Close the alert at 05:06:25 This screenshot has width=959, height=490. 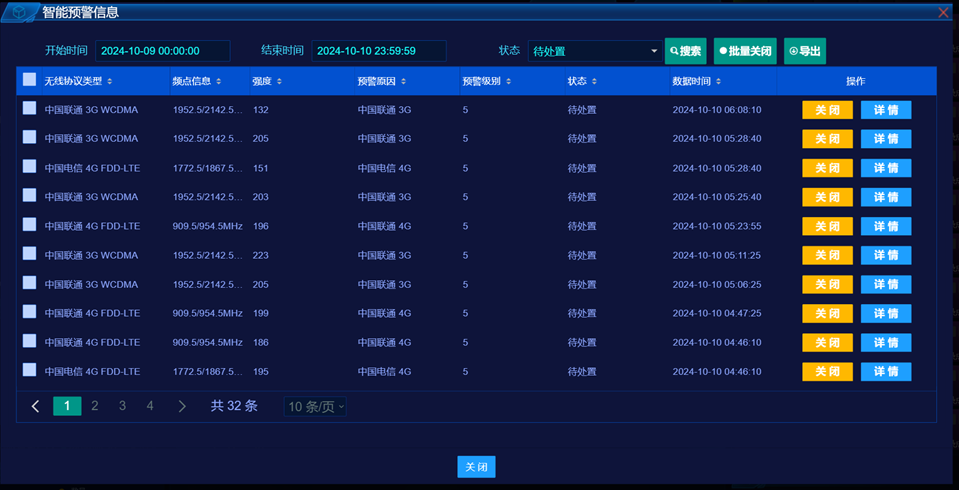pos(828,284)
